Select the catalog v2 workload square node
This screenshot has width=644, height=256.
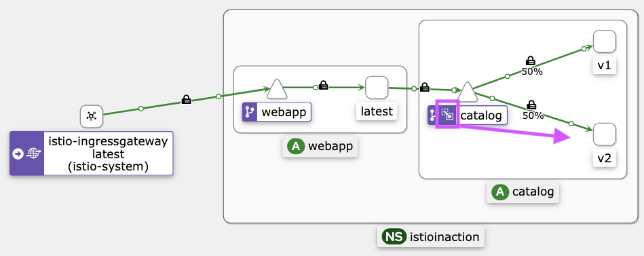pyautogui.click(x=604, y=134)
